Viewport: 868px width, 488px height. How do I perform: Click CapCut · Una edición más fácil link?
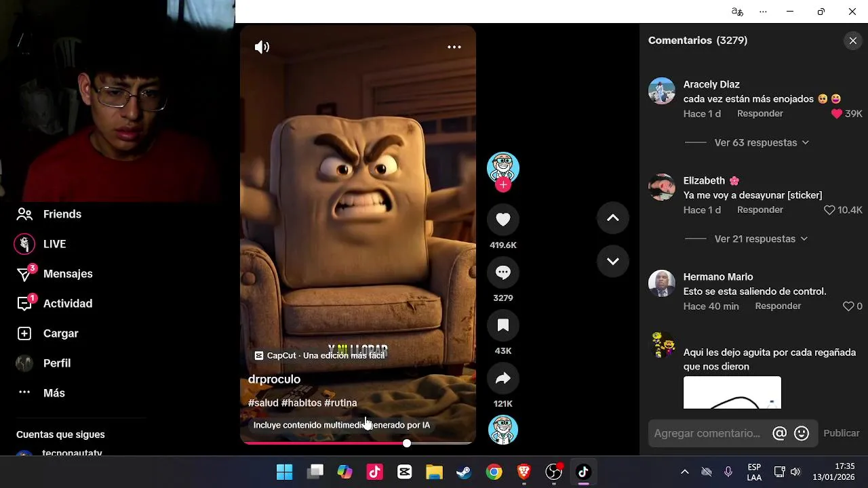(319, 355)
